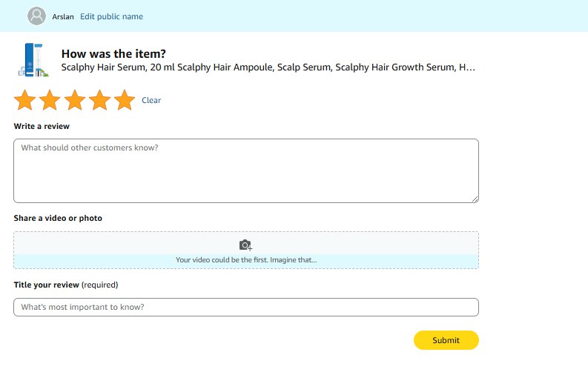
Task: Set rating to one star
Action: click(x=25, y=101)
